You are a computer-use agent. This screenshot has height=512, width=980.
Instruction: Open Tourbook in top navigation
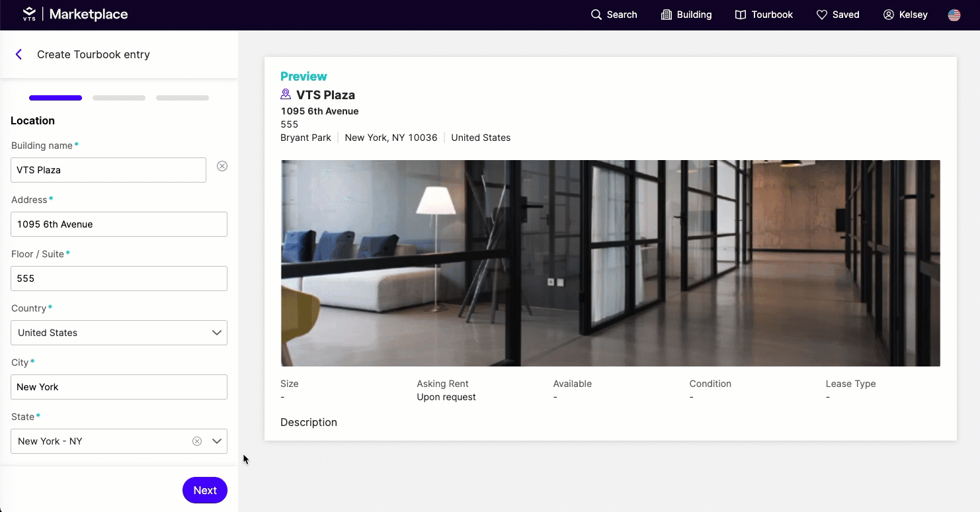tap(764, 15)
